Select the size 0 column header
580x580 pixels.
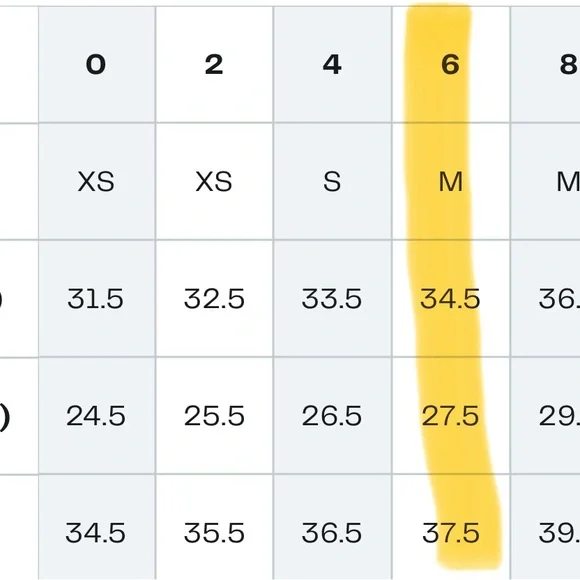pos(97,64)
